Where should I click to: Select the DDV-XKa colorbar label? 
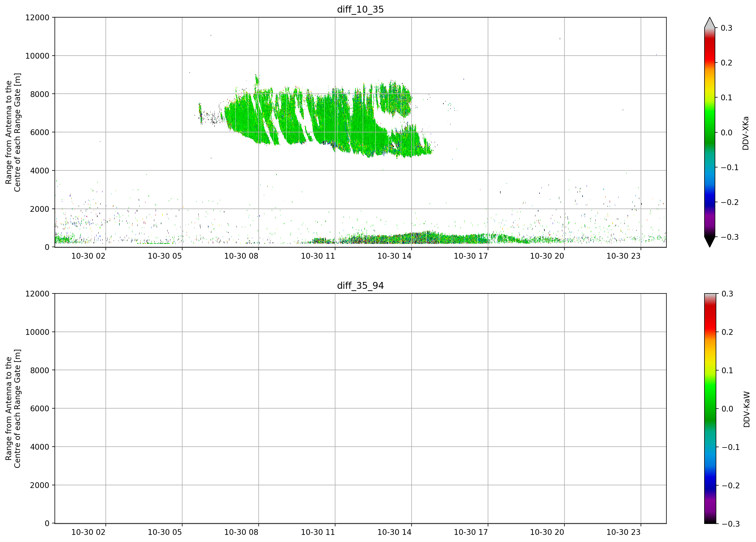[x=746, y=133]
